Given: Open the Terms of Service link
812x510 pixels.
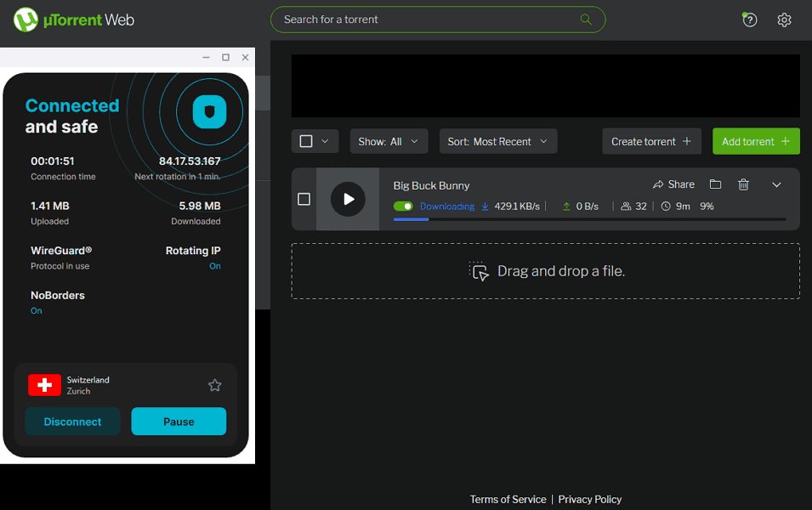Looking at the screenshot, I should pyautogui.click(x=508, y=499).
